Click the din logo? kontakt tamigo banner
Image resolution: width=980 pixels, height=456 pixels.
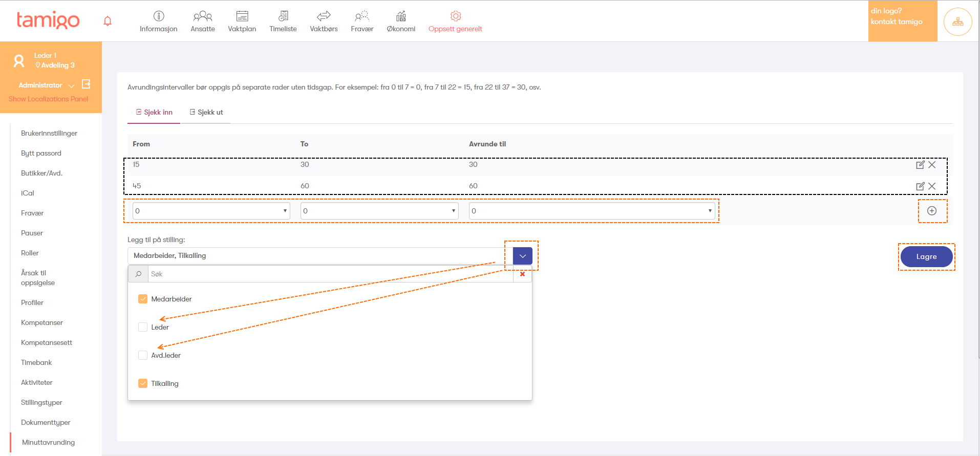[x=902, y=21]
